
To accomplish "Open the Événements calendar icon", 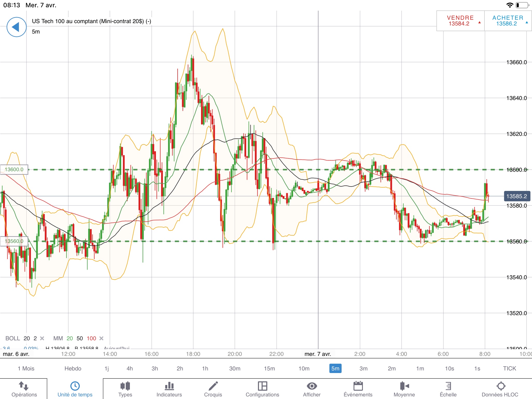I will coord(358,386).
